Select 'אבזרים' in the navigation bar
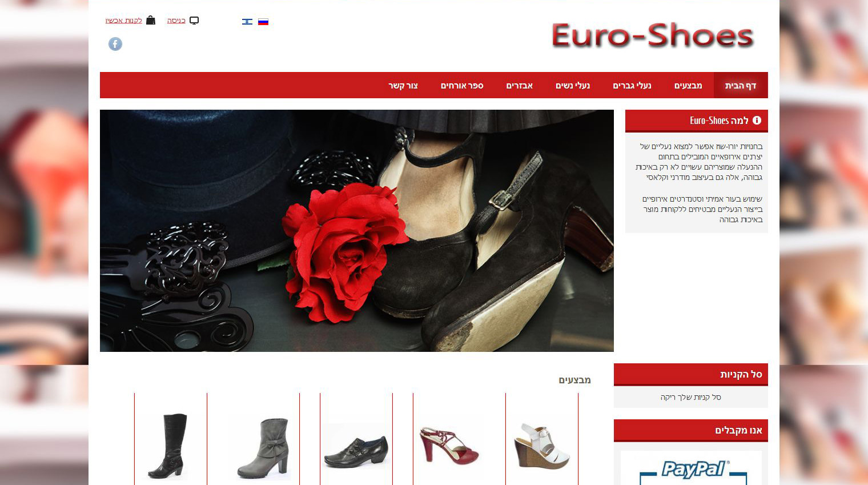Screen dimensions: 868x485 520,85
